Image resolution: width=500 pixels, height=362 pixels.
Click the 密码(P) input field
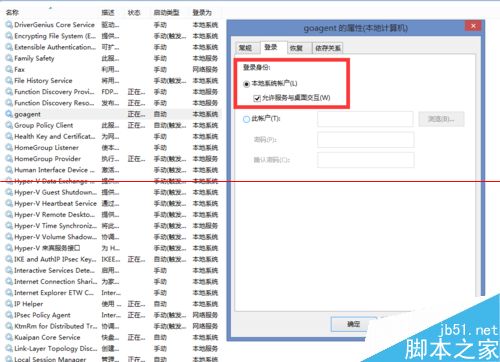point(366,140)
